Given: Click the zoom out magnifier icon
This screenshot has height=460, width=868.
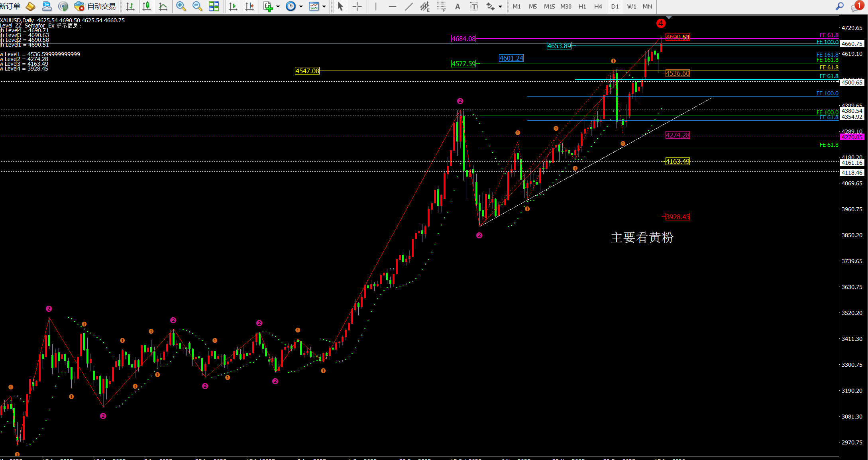Looking at the screenshot, I should (x=197, y=6).
